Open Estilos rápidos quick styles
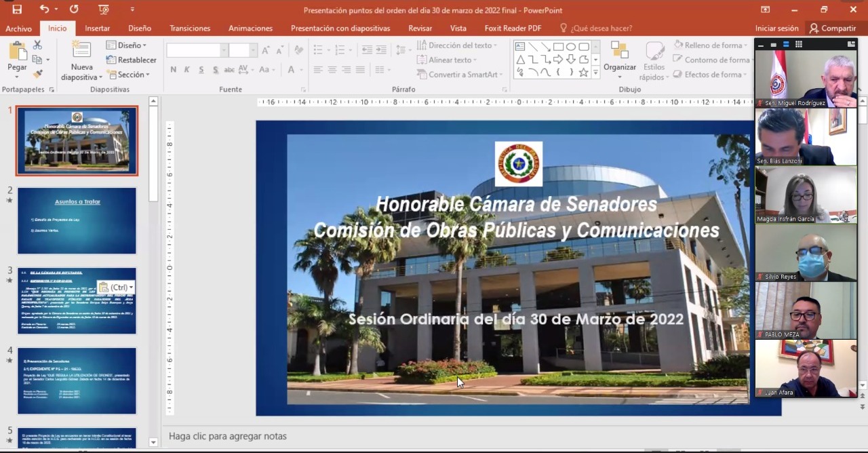The height and width of the screenshot is (453, 868). tap(654, 61)
